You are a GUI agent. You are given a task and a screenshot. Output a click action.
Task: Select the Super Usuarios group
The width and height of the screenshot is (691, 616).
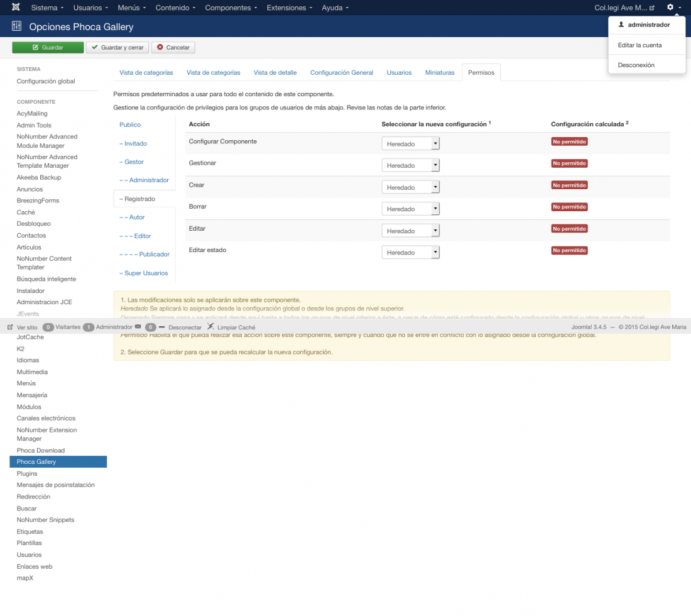144,273
